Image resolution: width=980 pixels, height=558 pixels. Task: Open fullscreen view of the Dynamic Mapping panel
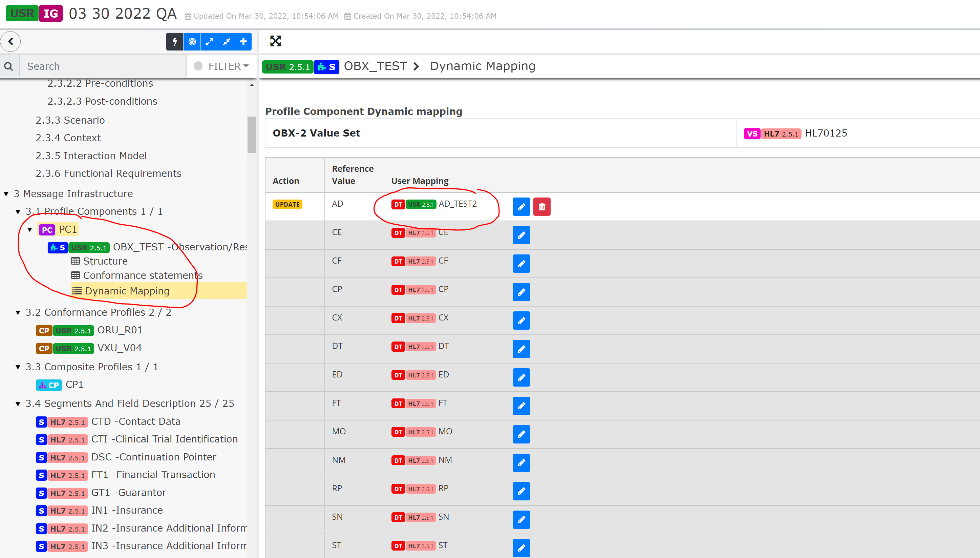(275, 41)
